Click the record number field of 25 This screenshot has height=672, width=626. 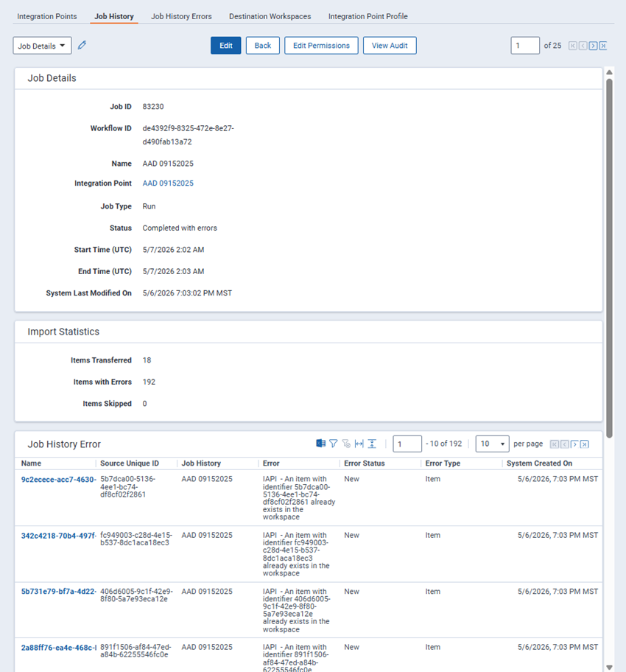(x=525, y=46)
